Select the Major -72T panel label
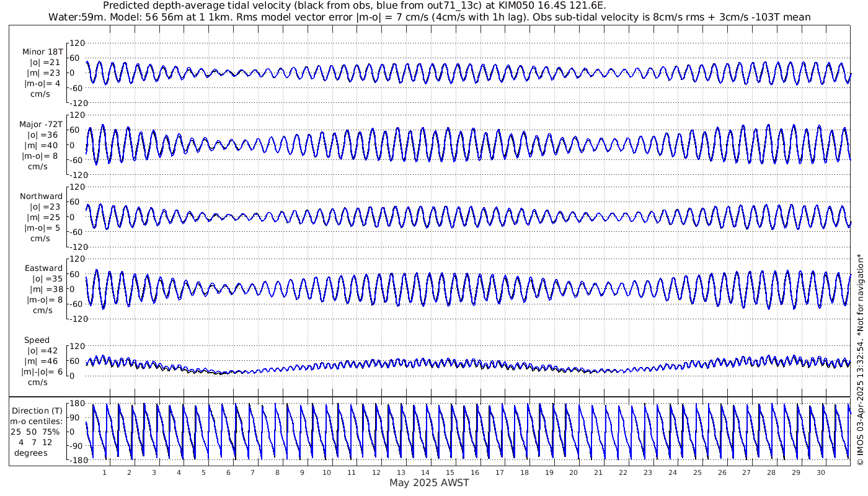This screenshot has height=496, width=868. pos(41,124)
